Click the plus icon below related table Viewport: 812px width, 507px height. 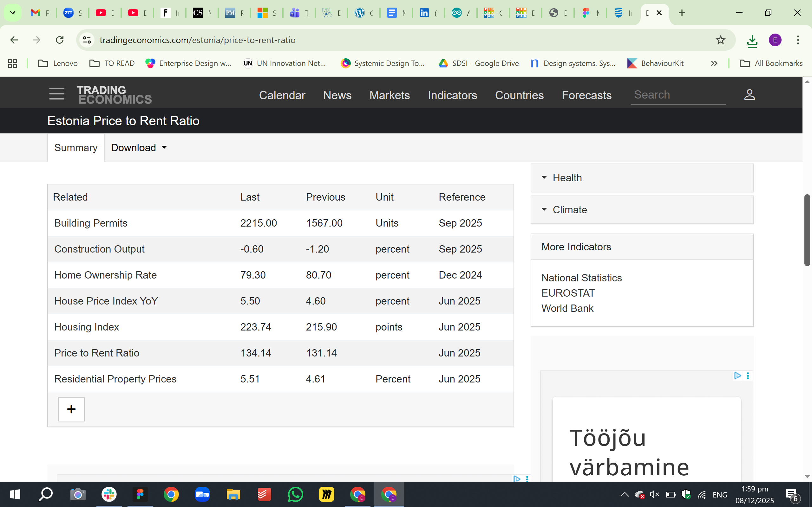(71, 409)
